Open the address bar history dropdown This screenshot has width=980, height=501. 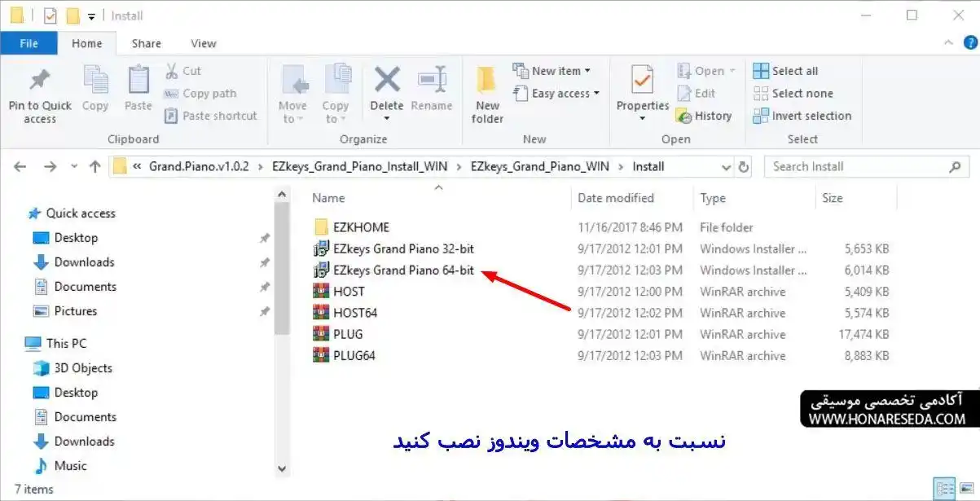point(726,166)
